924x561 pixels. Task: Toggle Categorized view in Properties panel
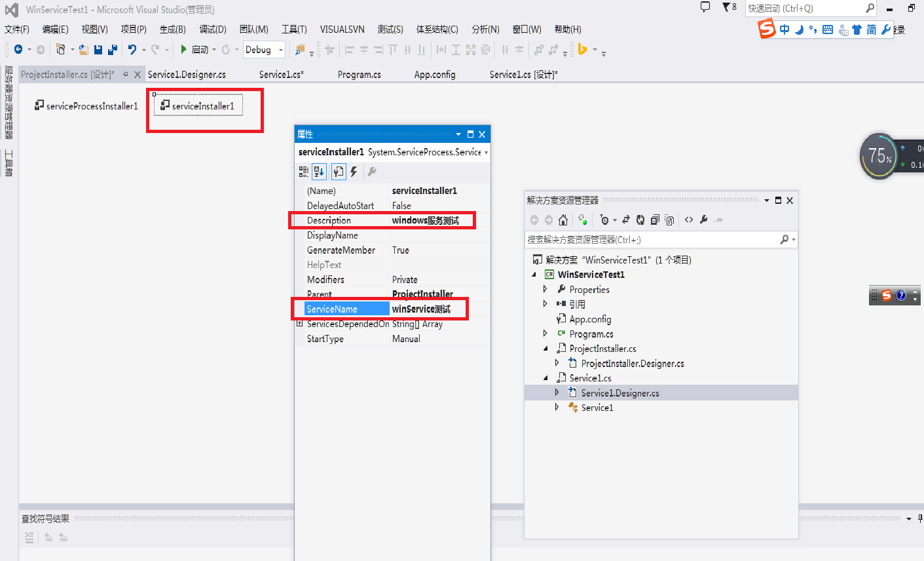click(x=304, y=172)
